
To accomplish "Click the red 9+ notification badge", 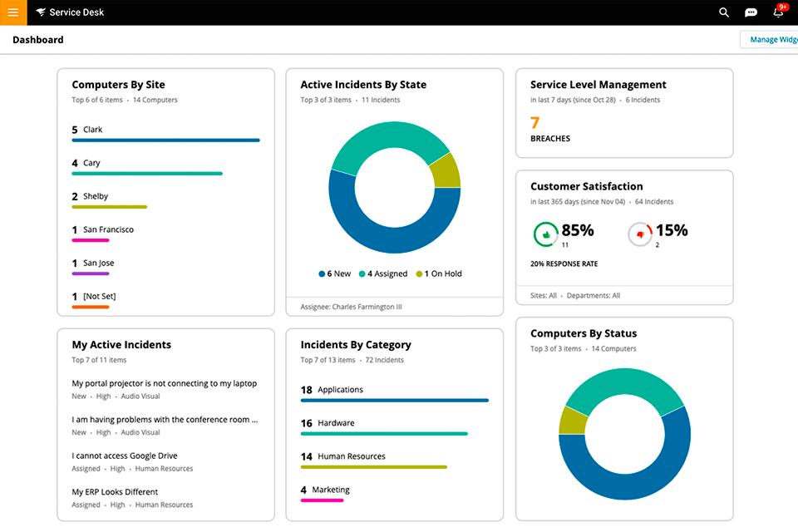I will point(782,6).
